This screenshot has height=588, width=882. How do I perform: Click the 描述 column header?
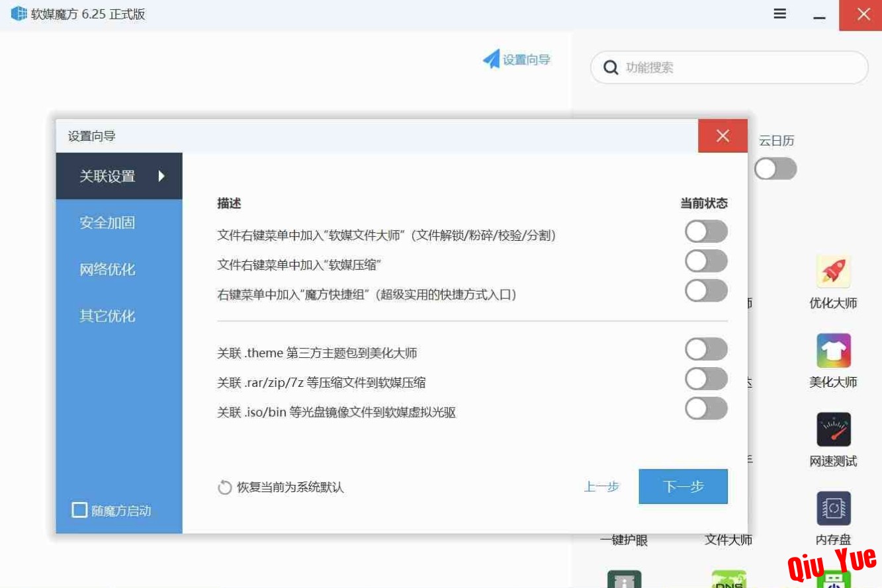[x=229, y=203]
